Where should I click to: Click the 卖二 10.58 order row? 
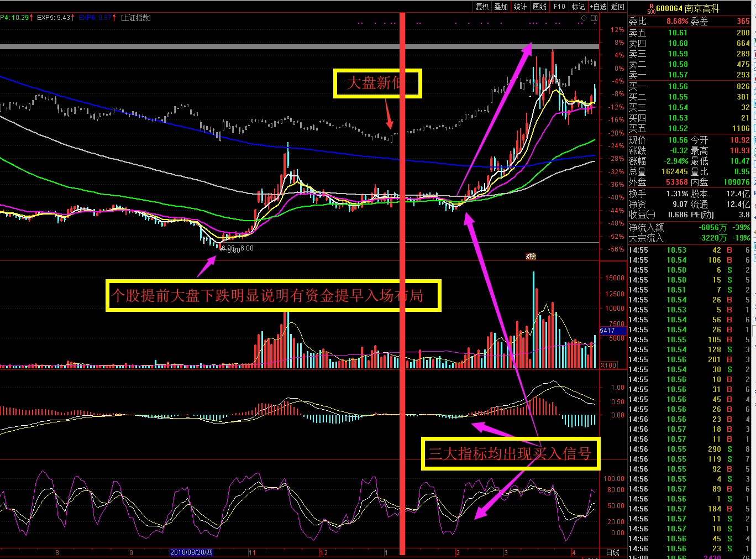(x=689, y=64)
